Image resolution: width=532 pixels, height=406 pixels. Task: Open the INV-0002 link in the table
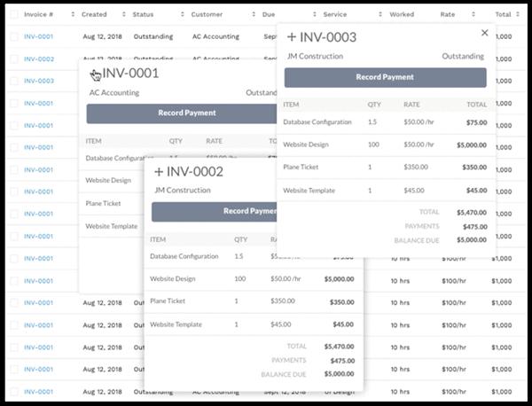click(38, 59)
